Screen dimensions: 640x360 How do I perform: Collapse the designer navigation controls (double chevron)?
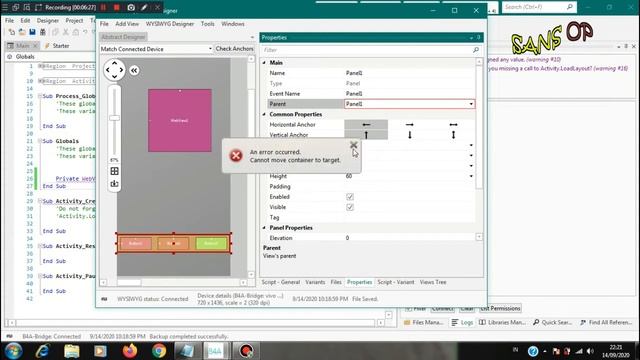134,70
